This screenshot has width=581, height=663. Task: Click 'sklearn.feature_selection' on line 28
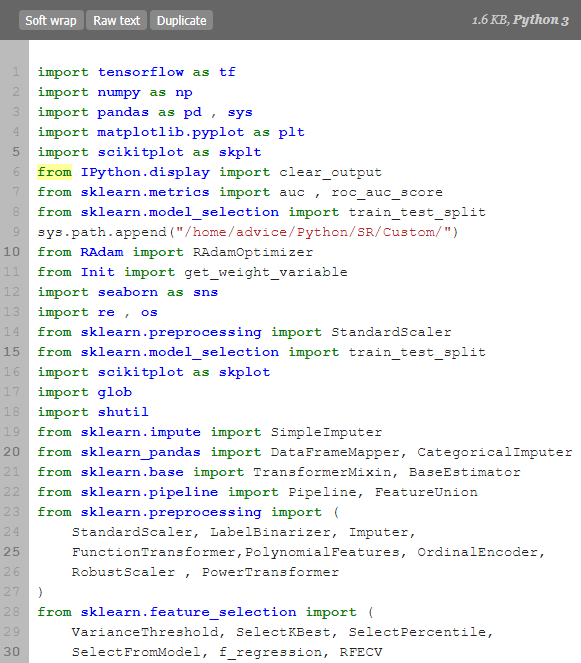(x=189, y=612)
